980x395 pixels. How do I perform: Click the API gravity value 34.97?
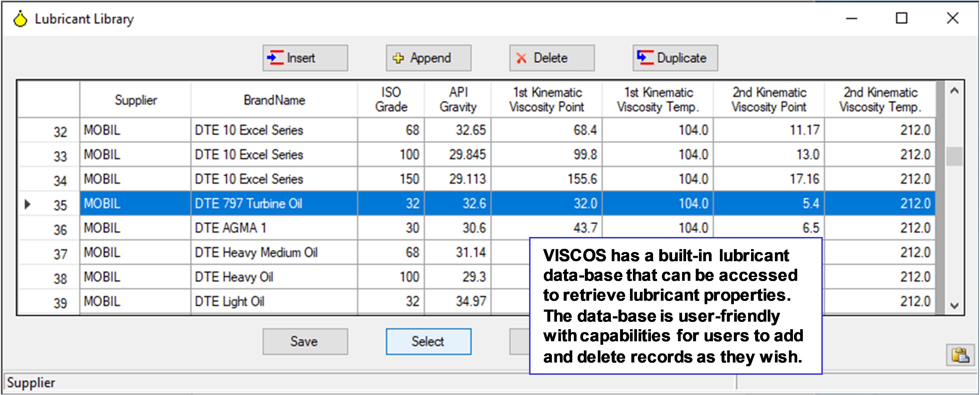458,301
